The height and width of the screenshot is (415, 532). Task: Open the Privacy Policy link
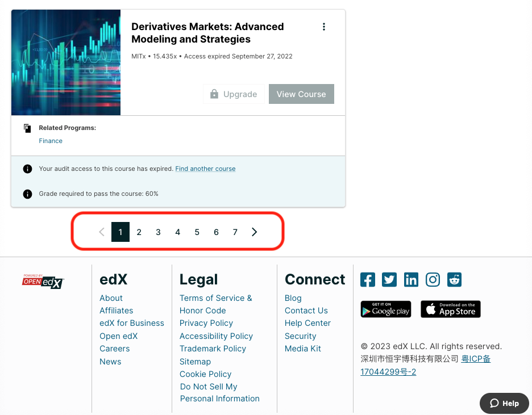click(x=206, y=322)
